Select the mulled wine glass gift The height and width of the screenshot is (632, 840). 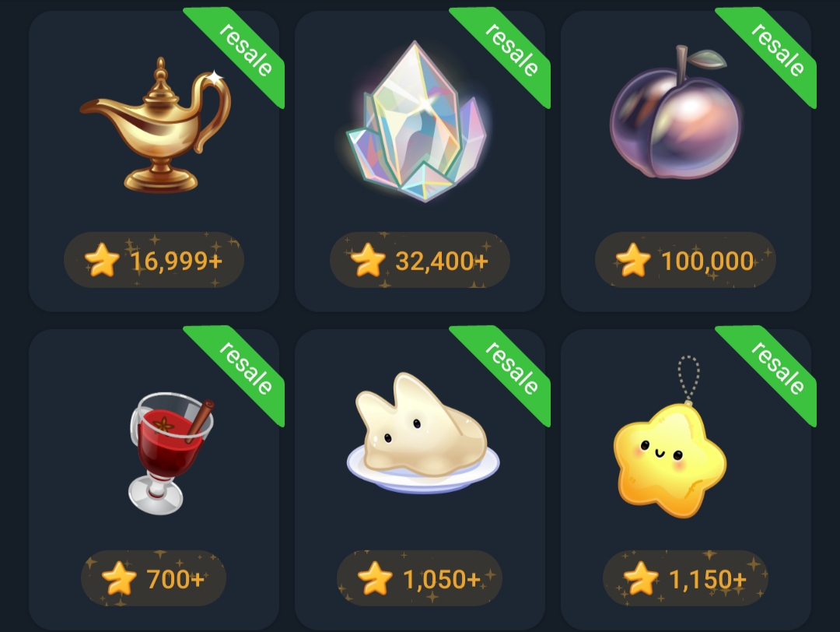coord(170,454)
